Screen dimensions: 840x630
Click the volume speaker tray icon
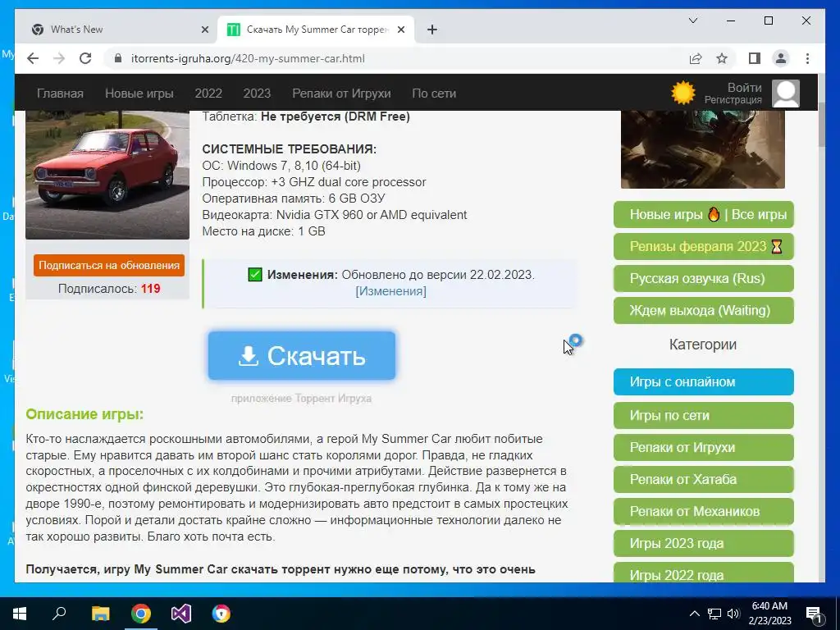(x=733, y=614)
